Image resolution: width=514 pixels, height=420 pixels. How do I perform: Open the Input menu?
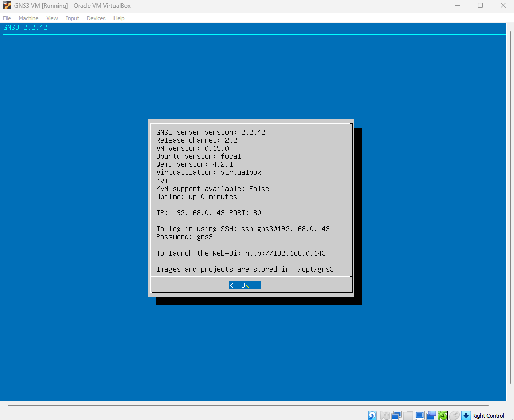click(72, 18)
